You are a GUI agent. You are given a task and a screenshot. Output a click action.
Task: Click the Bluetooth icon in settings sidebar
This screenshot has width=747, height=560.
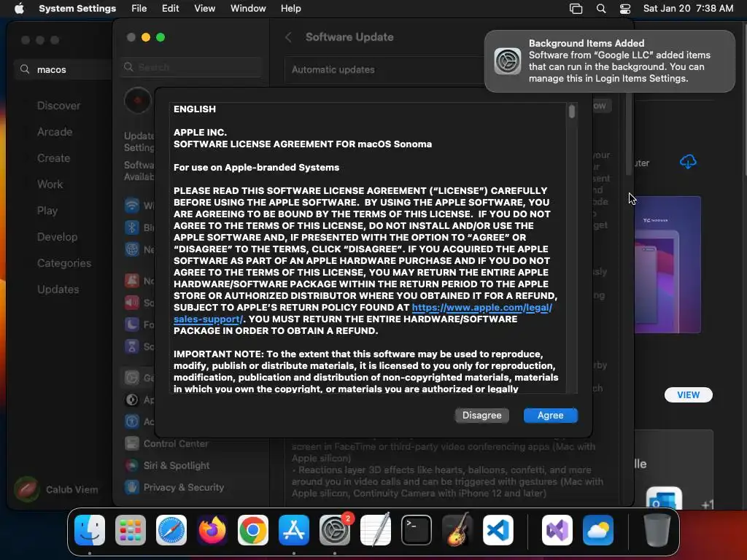click(x=132, y=227)
